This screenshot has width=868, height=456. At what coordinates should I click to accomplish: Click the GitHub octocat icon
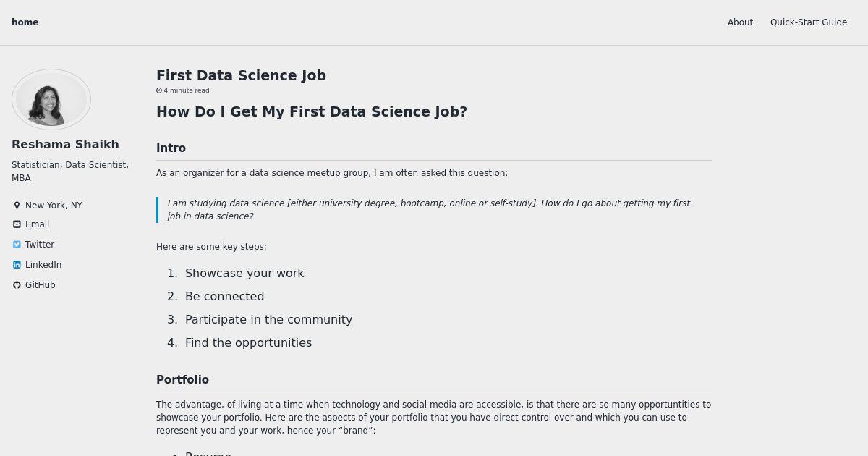click(17, 285)
